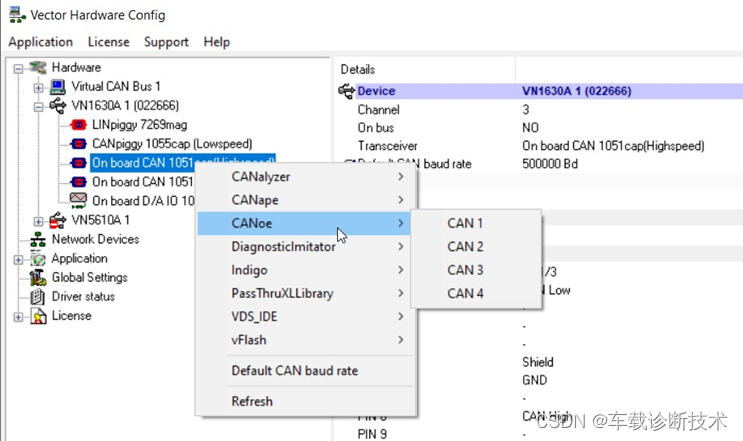Click the USB icon beside Device in Details

346,90
